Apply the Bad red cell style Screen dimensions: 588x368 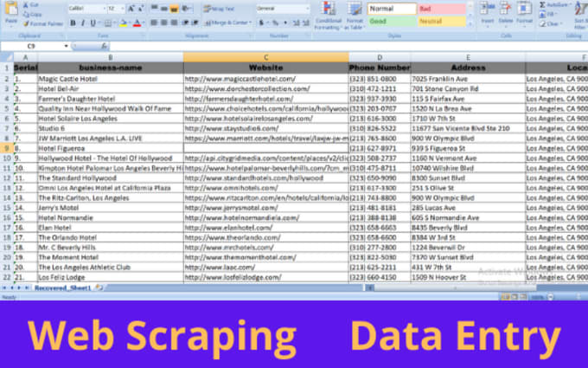pyautogui.click(x=442, y=9)
